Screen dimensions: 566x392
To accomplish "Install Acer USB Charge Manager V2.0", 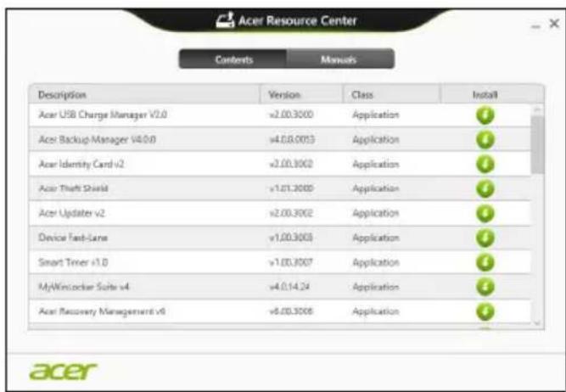I will coord(485,115).
